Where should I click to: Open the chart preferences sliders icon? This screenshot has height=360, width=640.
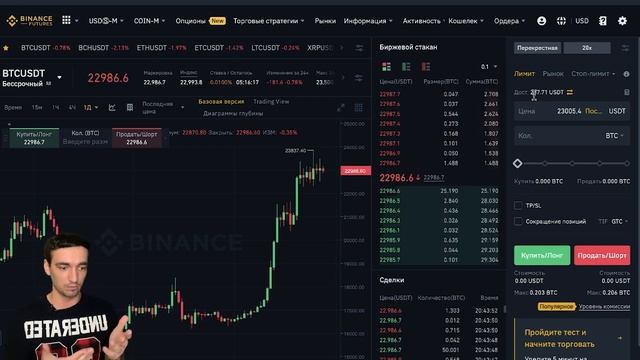click(x=358, y=78)
